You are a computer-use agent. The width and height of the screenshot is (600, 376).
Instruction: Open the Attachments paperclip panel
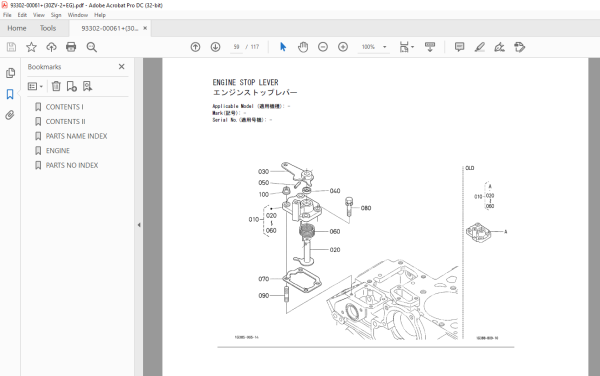10,115
